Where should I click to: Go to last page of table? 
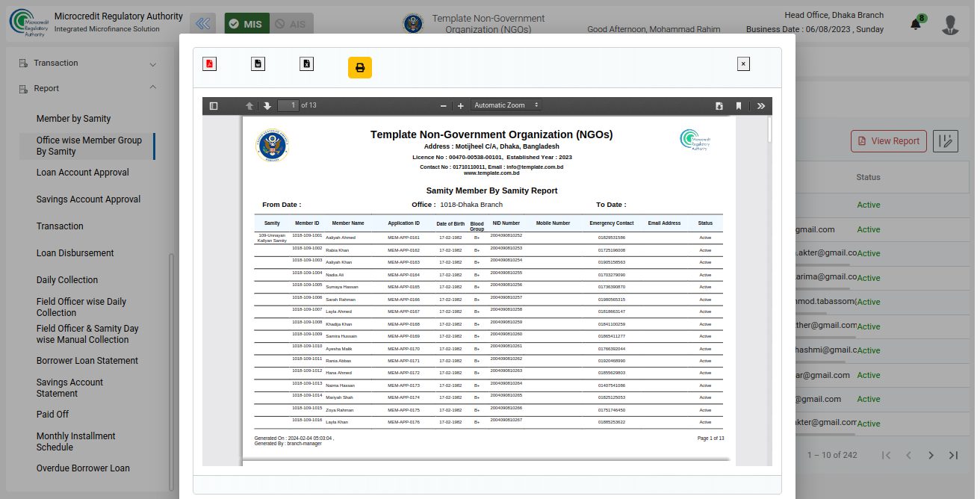coord(954,455)
